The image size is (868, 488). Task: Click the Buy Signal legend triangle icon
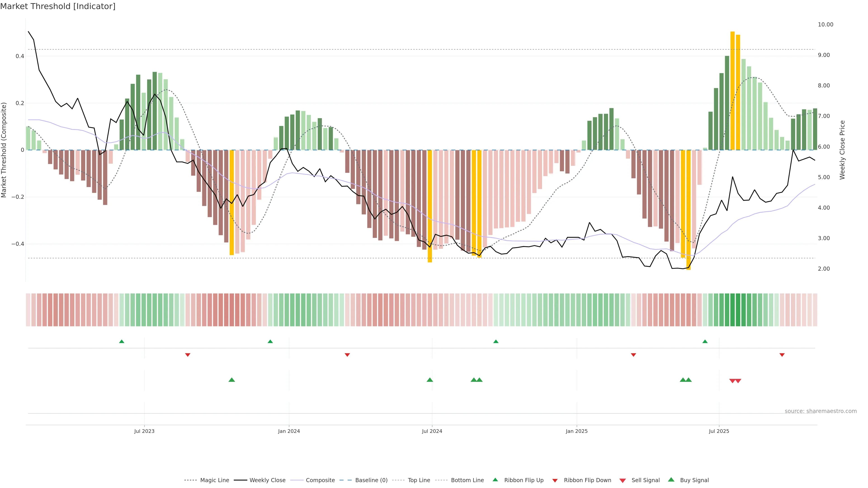click(x=671, y=480)
